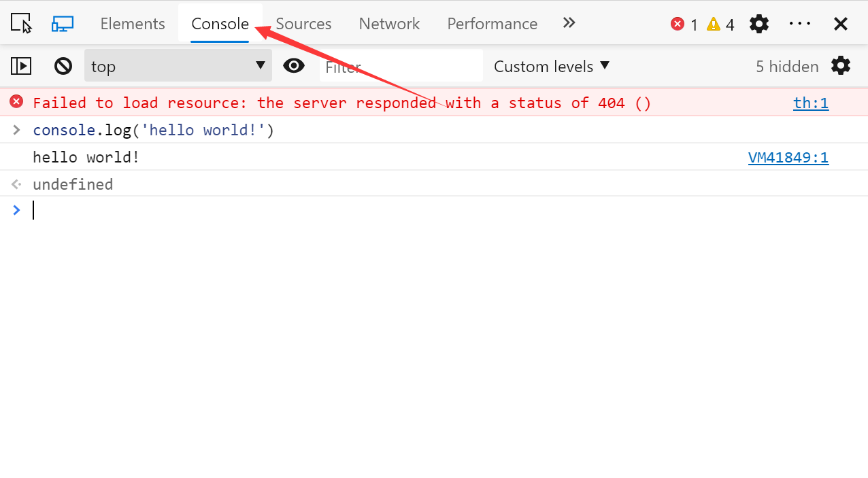868x478 pixels.
Task: Expand more tabs with double chevron
Action: pos(569,23)
